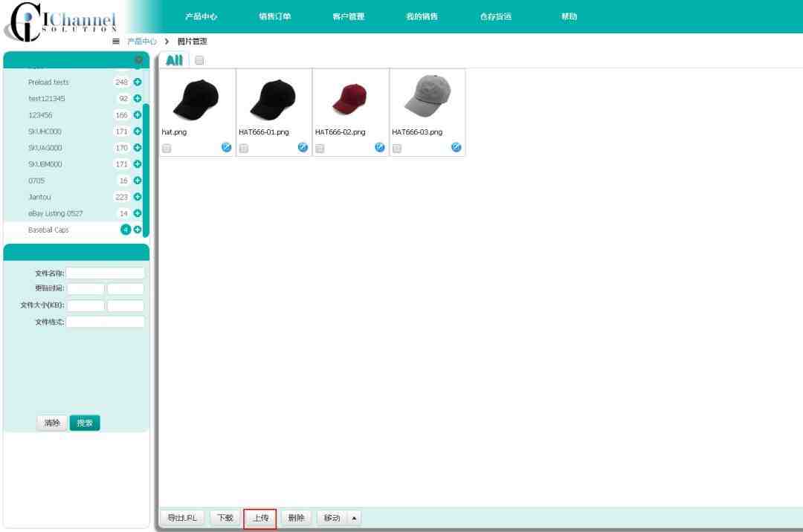Click the round icon in the folder panel header

coord(139,60)
